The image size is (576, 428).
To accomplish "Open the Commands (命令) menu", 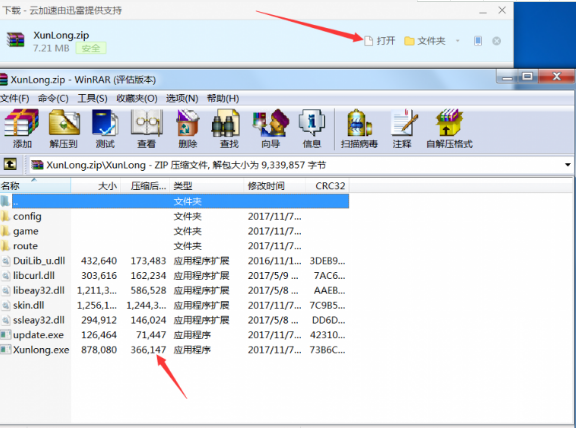I will 53,98.
